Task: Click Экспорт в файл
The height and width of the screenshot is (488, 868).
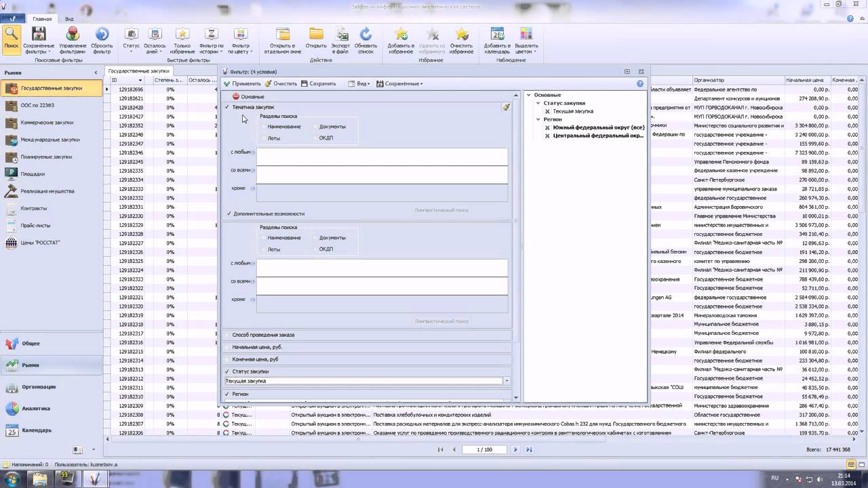Action: [x=340, y=40]
